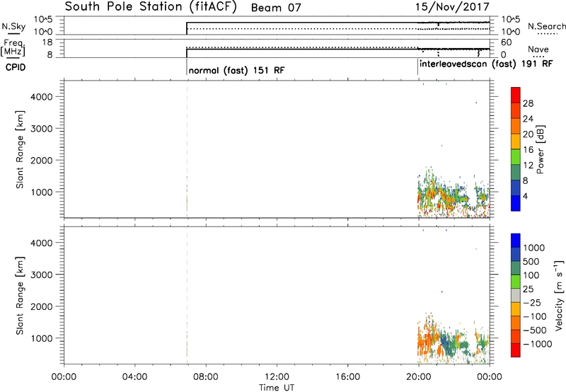The width and height of the screenshot is (566, 392).
Task: Click the "N.Search" legend label
Action: coord(547,26)
